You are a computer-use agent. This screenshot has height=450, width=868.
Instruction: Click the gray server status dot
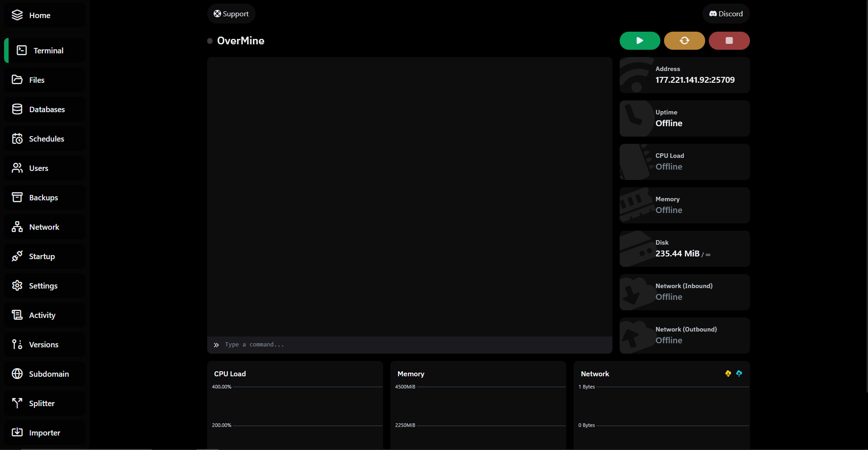pyautogui.click(x=210, y=41)
